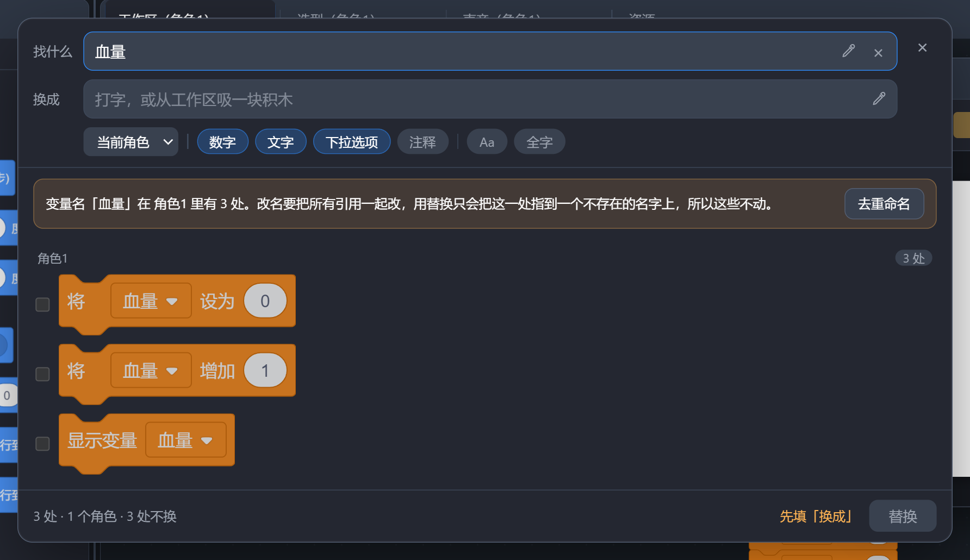The height and width of the screenshot is (560, 970).
Task: Click the 3 处 count badge
Action: pyautogui.click(x=913, y=258)
